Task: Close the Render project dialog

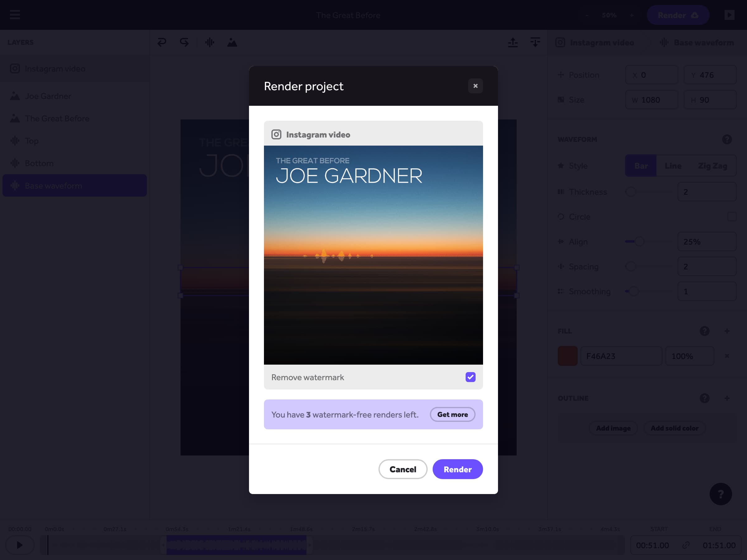Action: pos(475,86)
